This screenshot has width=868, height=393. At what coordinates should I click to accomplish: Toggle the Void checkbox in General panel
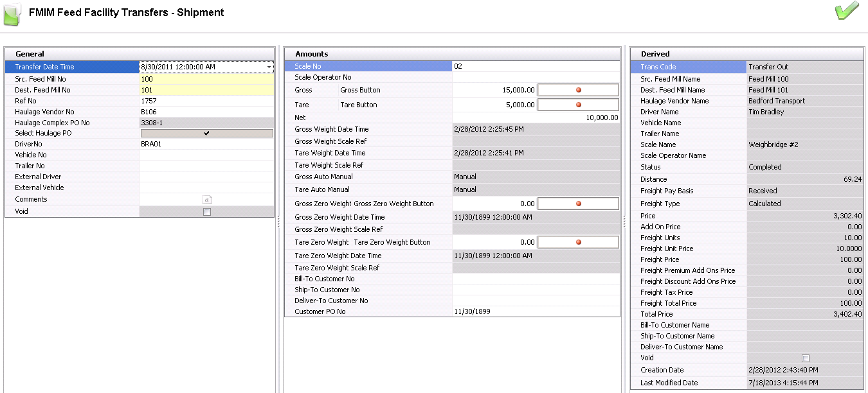pyautogui.click(x=206, y=211)
